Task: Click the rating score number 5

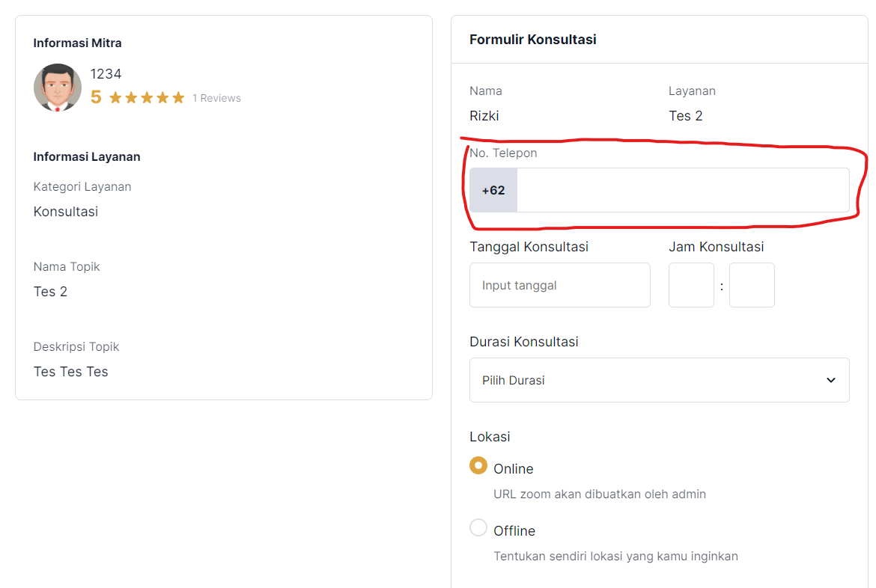Action: tap(96, 97)
